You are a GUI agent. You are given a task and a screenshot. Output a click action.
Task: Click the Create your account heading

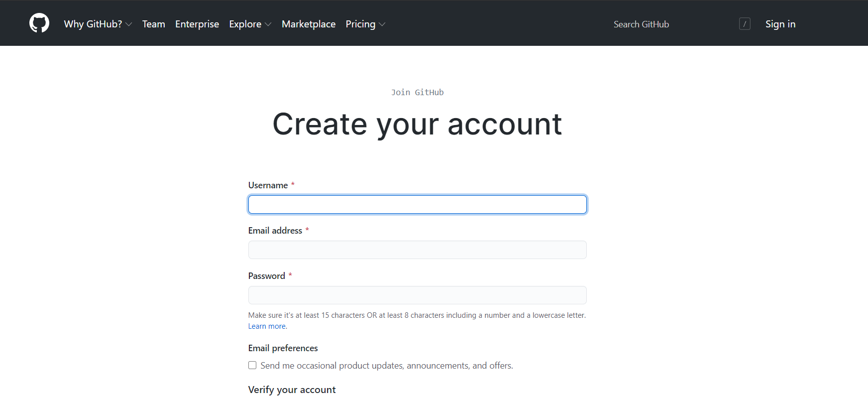[x=418, y=124]
